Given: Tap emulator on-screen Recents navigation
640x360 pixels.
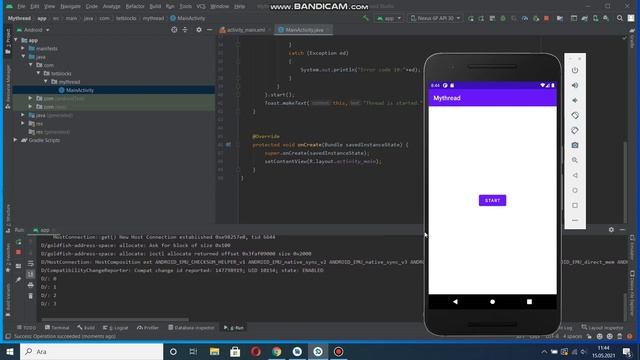Looking at the screenshot, I should pos(529,302).
